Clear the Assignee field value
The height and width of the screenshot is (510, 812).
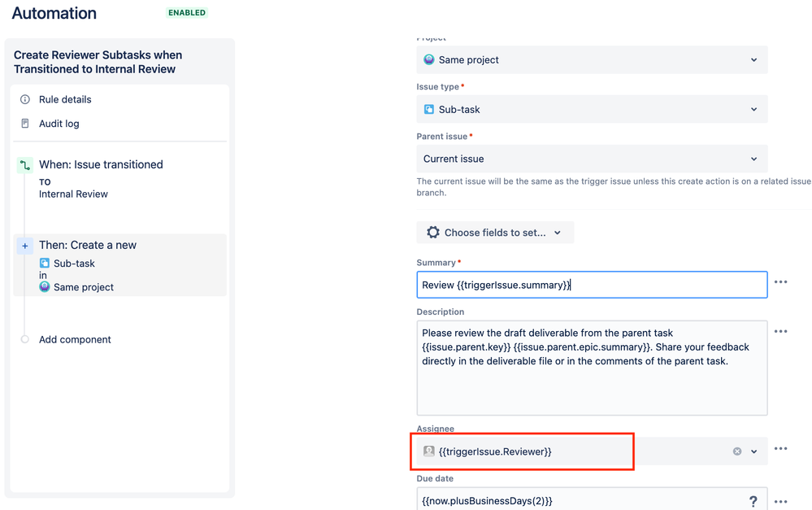[737, 451]
